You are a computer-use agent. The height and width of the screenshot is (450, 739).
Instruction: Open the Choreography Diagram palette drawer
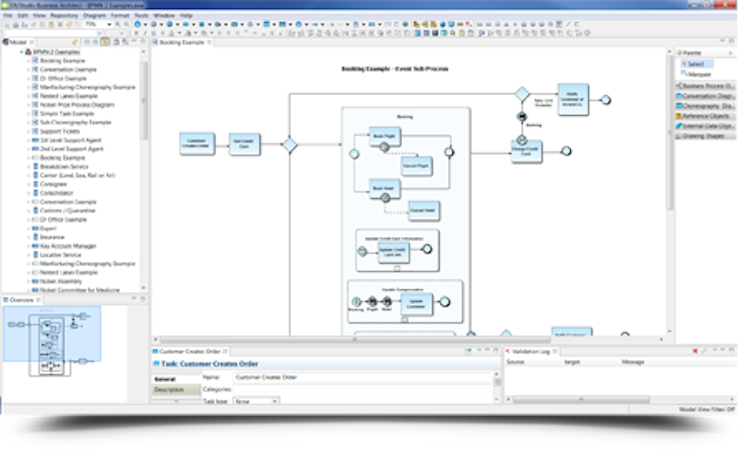(705, 106)
